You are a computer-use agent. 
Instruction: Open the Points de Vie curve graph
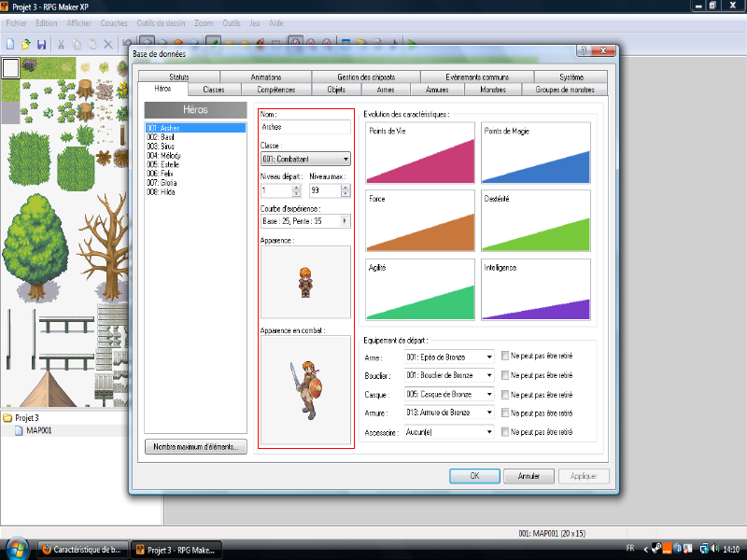click(420, 152)
